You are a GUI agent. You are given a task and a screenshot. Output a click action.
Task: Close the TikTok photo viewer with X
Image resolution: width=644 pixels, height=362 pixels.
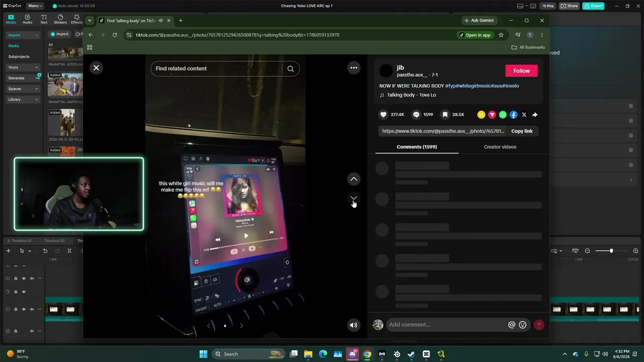coord(96,68)
